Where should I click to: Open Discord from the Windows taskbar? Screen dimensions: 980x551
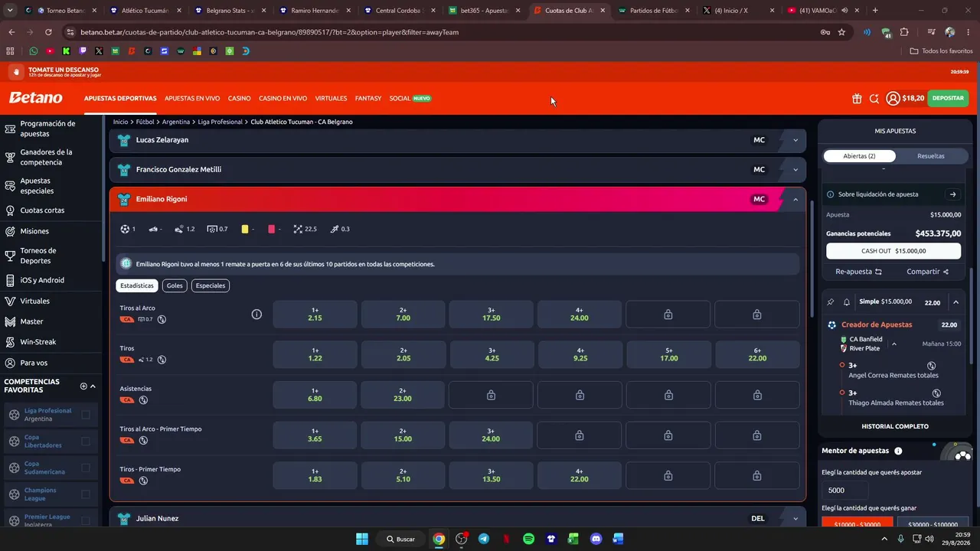coord(596,539)
